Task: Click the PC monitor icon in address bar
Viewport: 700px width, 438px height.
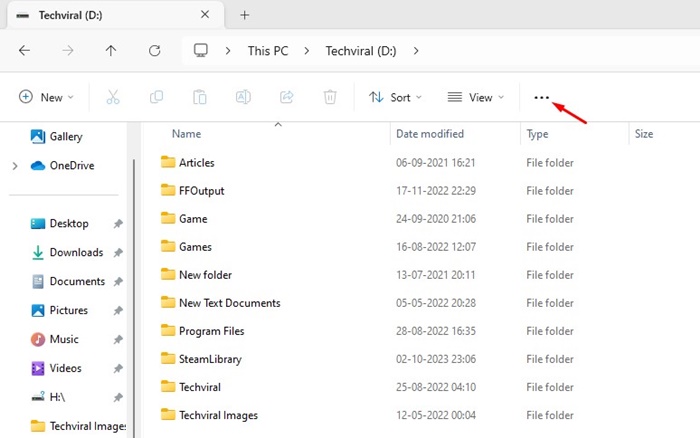Action: [x=201, y=50]
